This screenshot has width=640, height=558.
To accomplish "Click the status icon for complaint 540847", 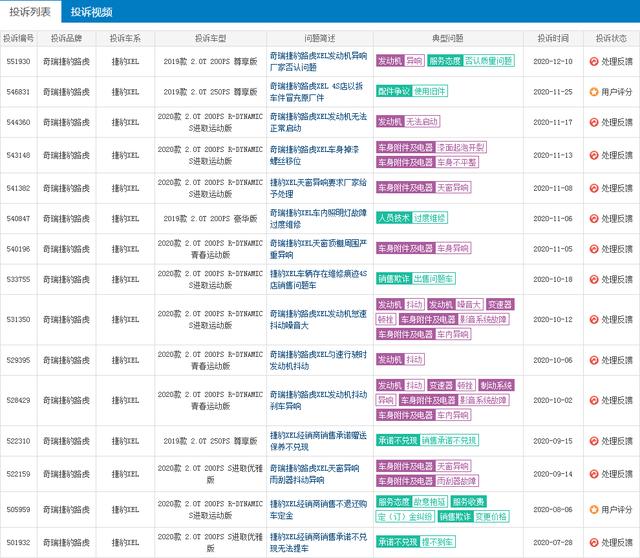I will click(x=594, y=219).
